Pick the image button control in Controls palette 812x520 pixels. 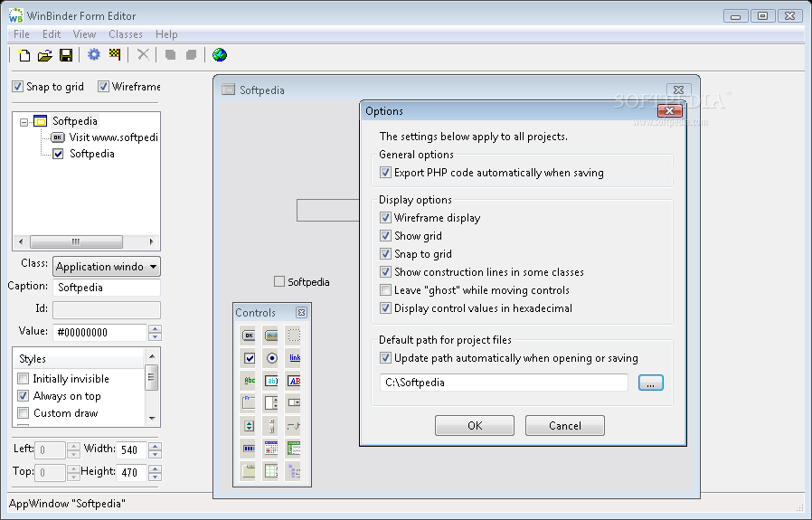coord(271,336)
